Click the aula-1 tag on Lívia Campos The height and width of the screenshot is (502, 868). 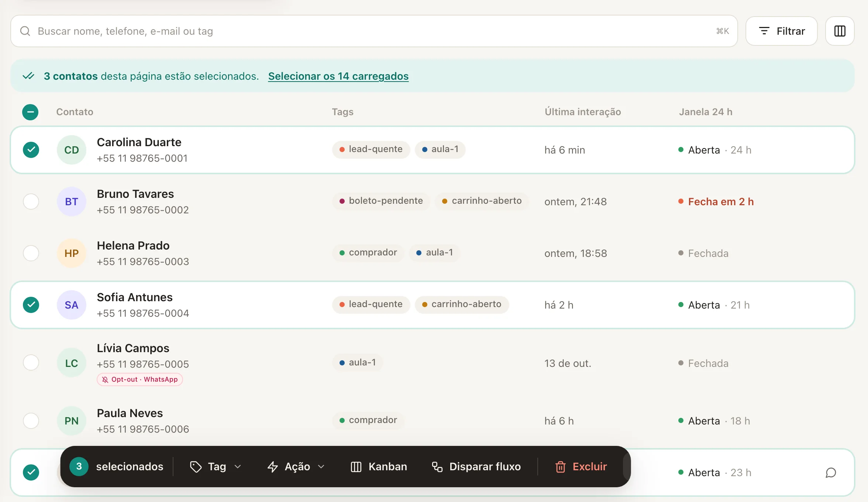pyautogui.click(x=358, y=363)
